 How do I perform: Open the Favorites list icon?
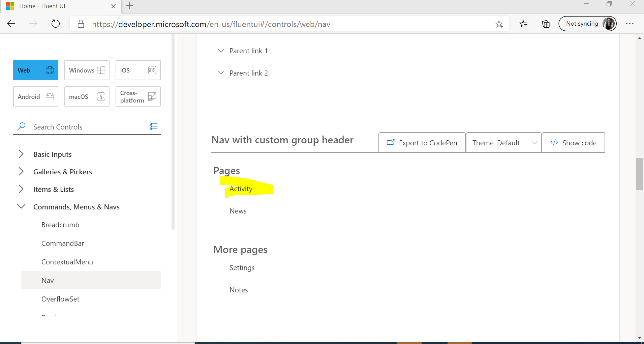523,24
